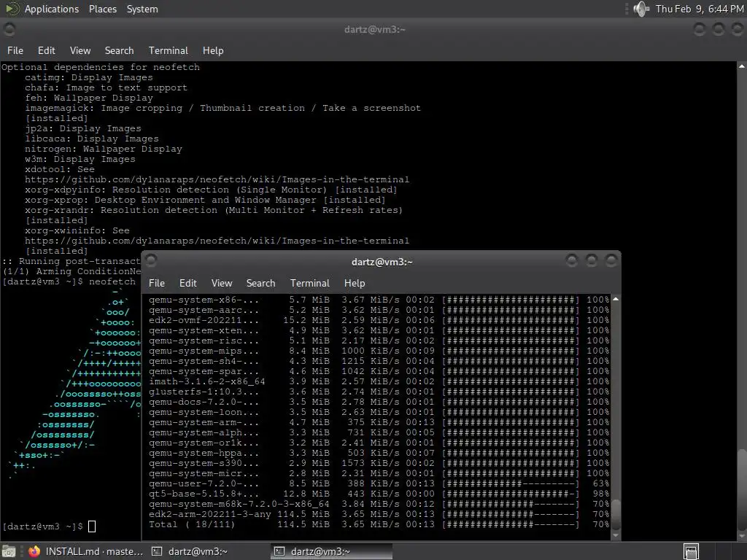Open the Applications menu in top panel
This screenshot has height=560, width=747.
(52, 9)
